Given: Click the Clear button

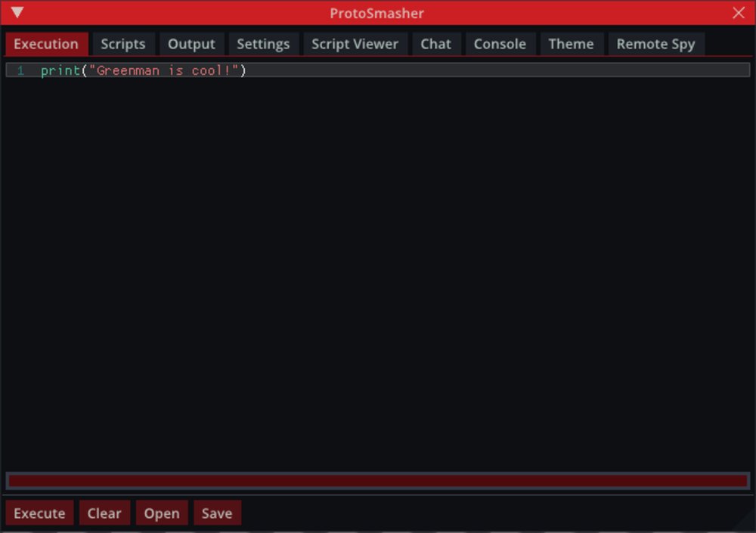Looking at the screenshot, I should tap(104, 513).
